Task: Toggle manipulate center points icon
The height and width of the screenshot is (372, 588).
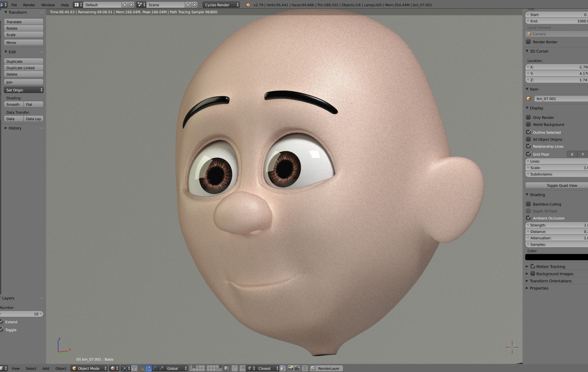Action: (134, 368)
